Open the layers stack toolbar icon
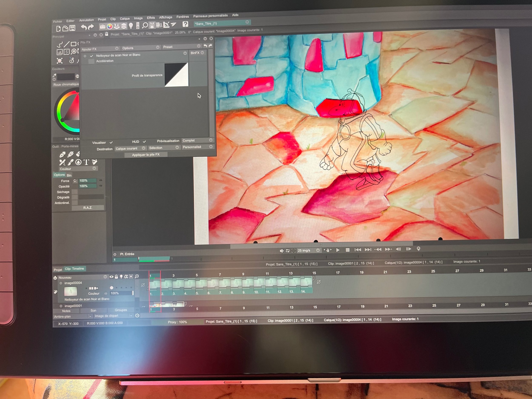 pos(124,26)
